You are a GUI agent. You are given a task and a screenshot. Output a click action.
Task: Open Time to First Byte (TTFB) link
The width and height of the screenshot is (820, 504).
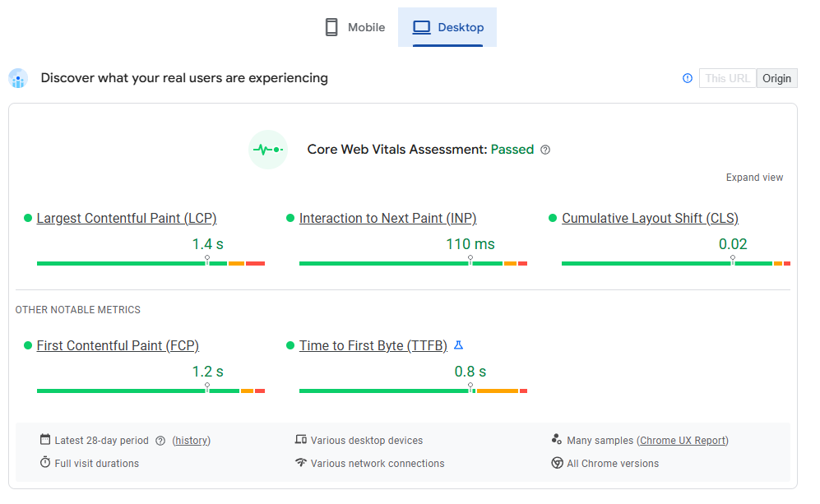point(373,345)
